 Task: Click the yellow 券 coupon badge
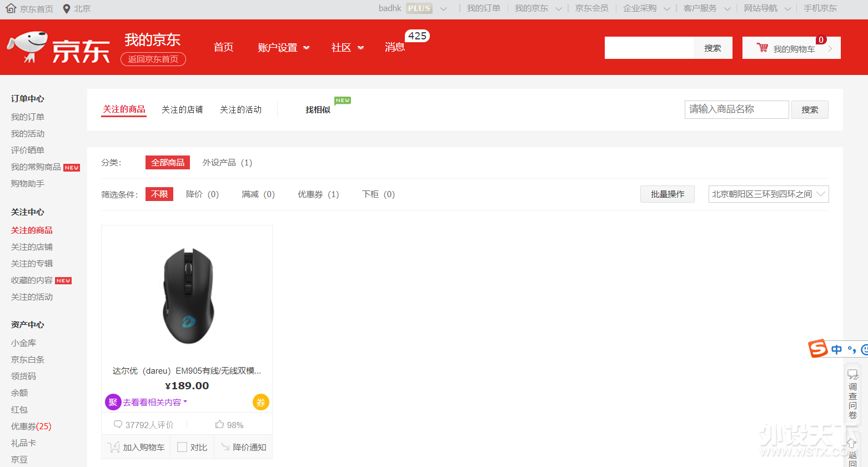[x=260, y=402]
